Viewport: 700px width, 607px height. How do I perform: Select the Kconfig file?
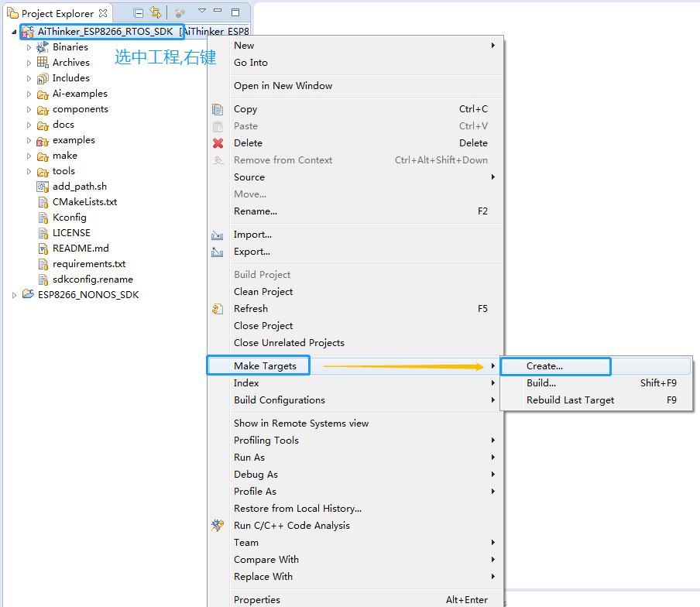click(x=70, y=218)
